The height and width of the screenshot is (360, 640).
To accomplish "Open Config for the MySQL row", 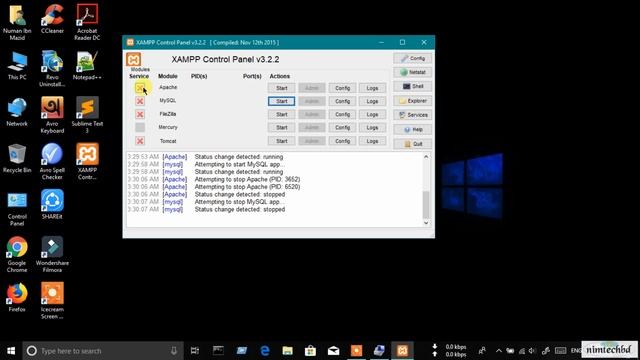I will click(342, 101).
